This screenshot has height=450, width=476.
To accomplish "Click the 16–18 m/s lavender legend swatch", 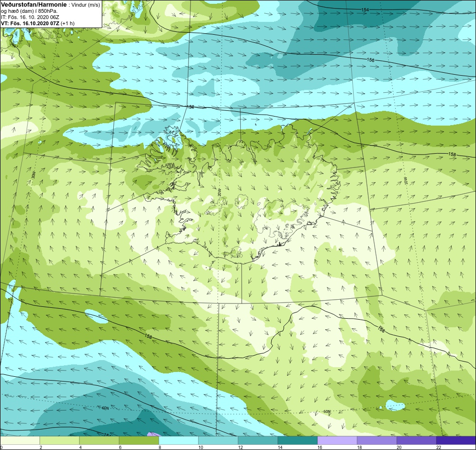I will pyautogui.click(x=337, y=440).
